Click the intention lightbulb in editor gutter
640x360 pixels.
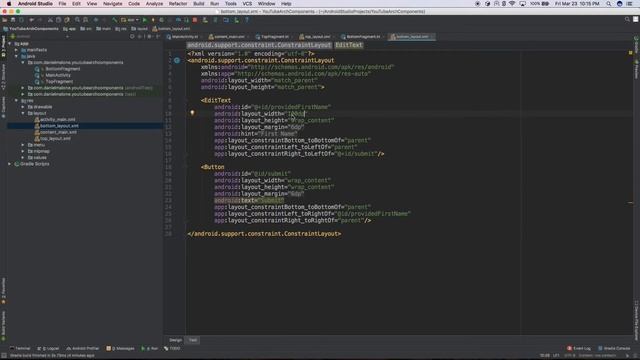(x=192, y=113)
